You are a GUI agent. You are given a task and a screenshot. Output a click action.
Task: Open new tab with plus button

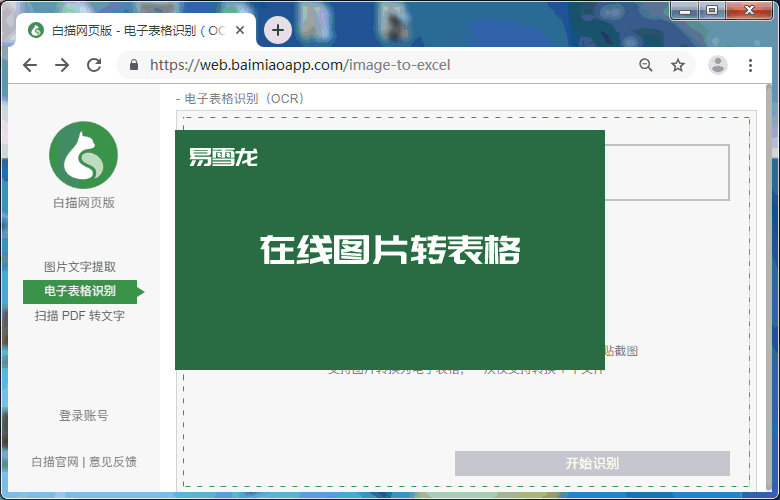277,30
